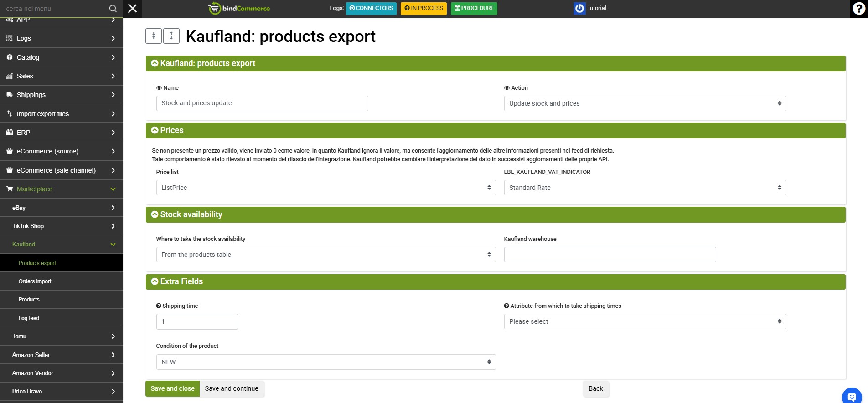Click the tutorial power icon
This screenshot has height=403, width=868.
coord(579,8)
